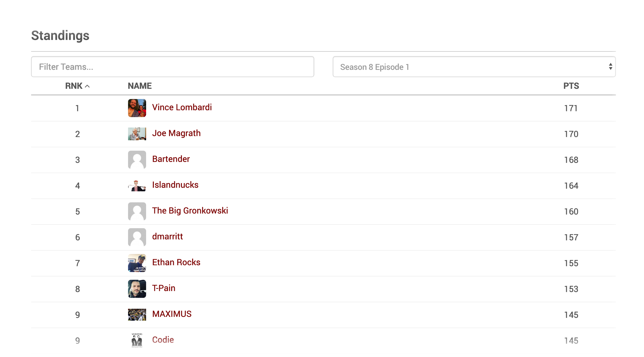Select the Islandnucks avatar image
644x357 pixels.
point(137,186)
